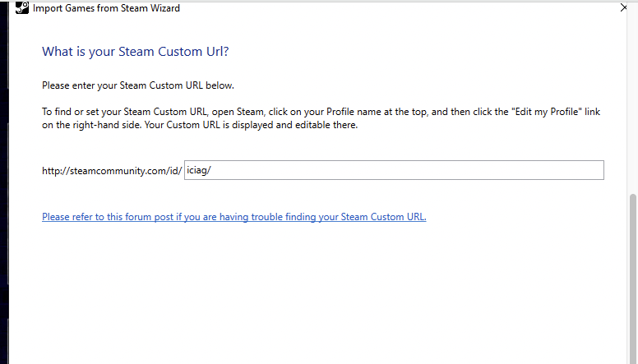Click the 'What is your Steam Custom Url?' heading
The height and width of the screenshot is (364, 638).
tap(135, 52)
